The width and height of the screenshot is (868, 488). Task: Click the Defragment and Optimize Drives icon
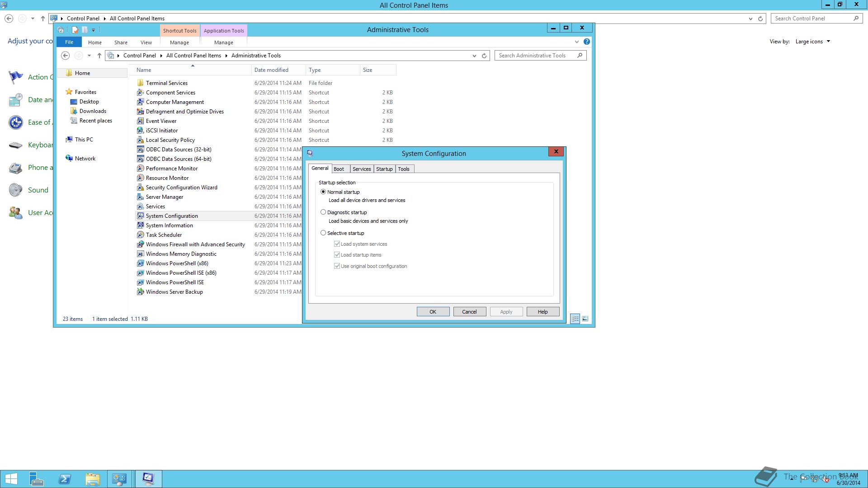(x=140, y=112)
